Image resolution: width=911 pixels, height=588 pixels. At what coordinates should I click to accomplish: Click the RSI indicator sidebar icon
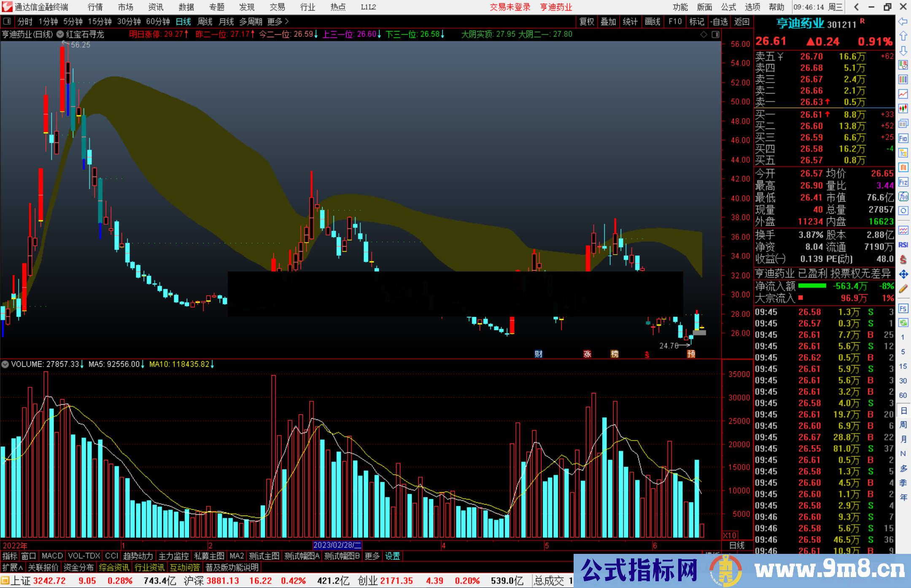pyautogui.click(x=903, y=245)
